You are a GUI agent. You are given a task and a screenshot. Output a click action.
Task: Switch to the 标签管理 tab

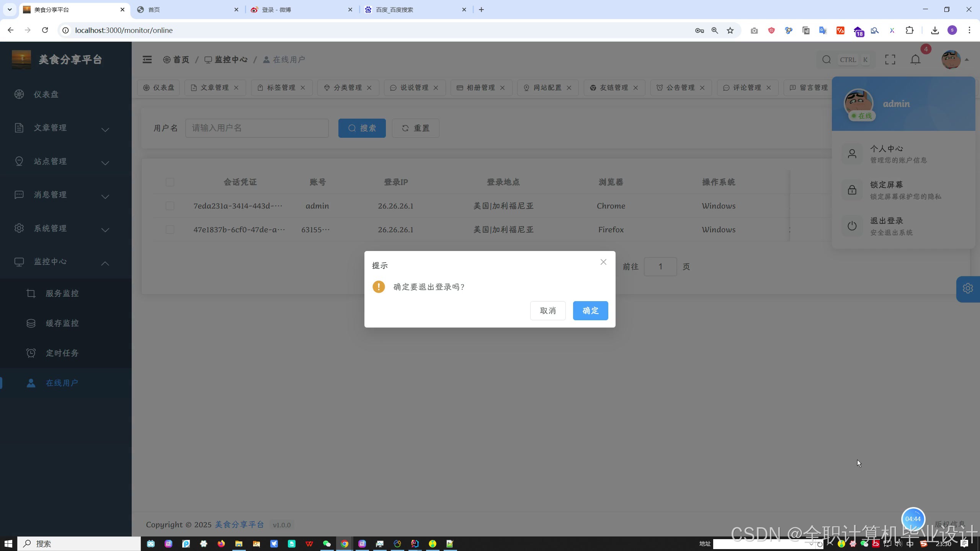click(281, 88)
